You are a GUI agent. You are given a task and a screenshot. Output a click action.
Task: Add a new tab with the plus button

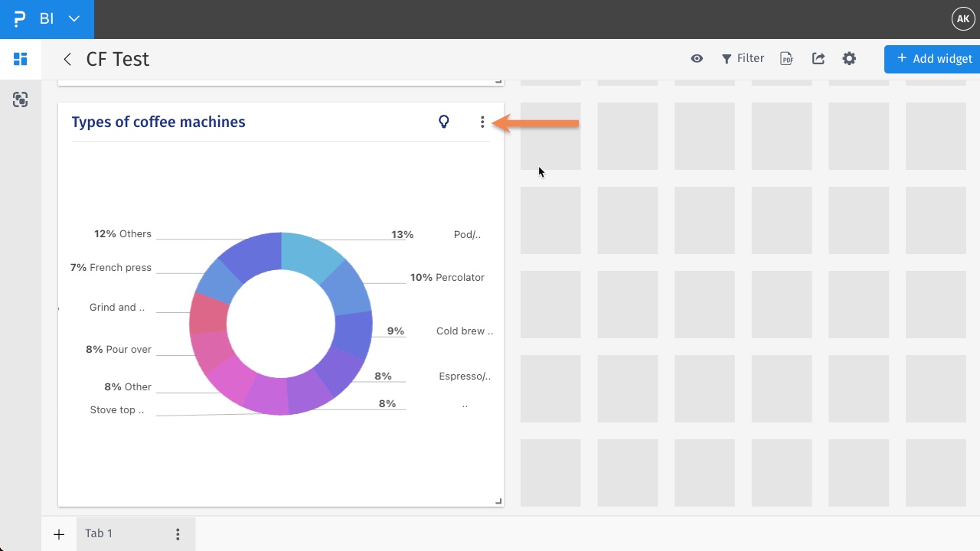click(58, 533)
